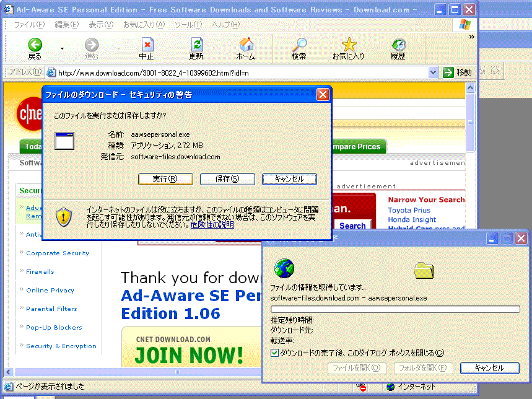The height and width of the screenshot is (399, 532).
Task: Click the red Search button in the ad
Action: [x=352, y=226]
